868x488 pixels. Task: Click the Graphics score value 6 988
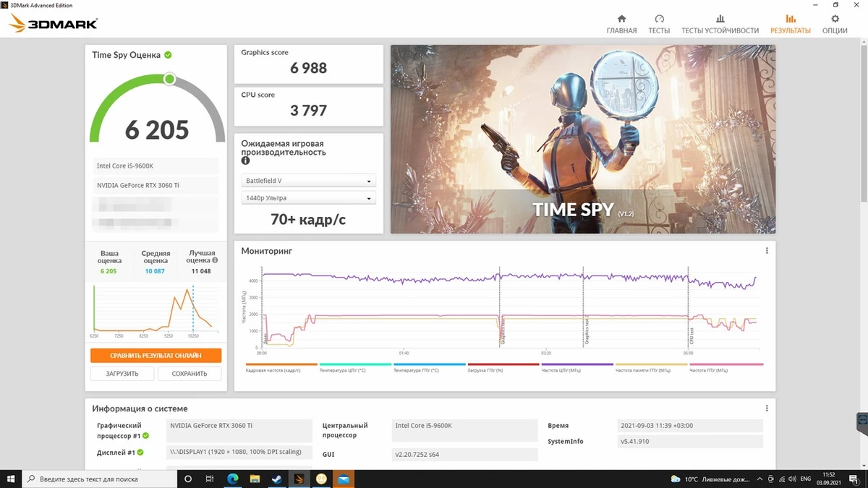point(309,68)
